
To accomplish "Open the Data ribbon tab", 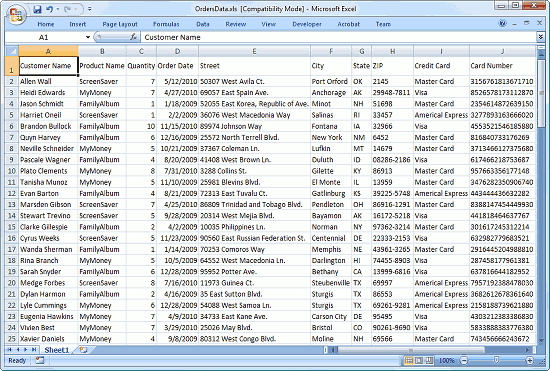I will click(x=203, y=24).
